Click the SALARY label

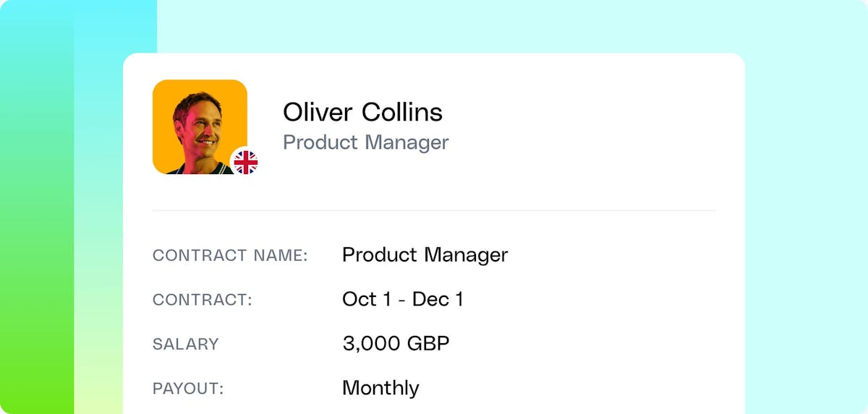pos(185,344)
